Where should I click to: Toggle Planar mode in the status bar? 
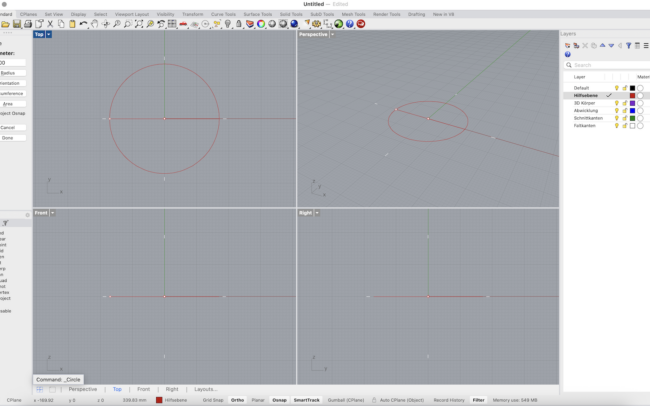(x=258, y=400)
